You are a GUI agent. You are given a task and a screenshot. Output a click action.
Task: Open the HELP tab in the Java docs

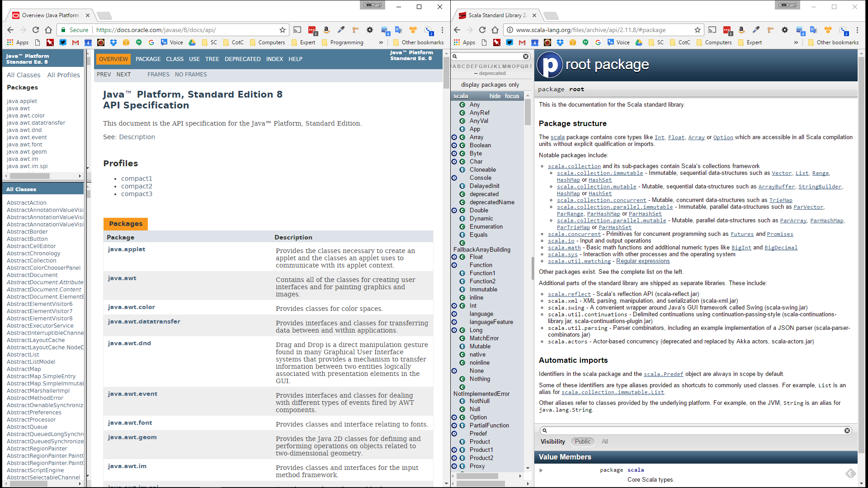point(295,59)
